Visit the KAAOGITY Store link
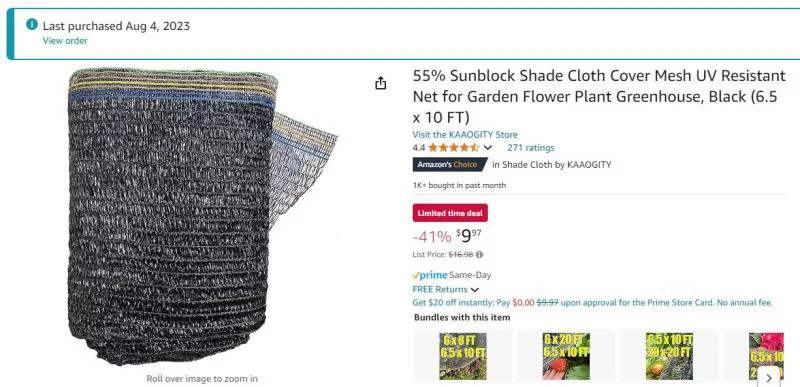 point(465,135)
